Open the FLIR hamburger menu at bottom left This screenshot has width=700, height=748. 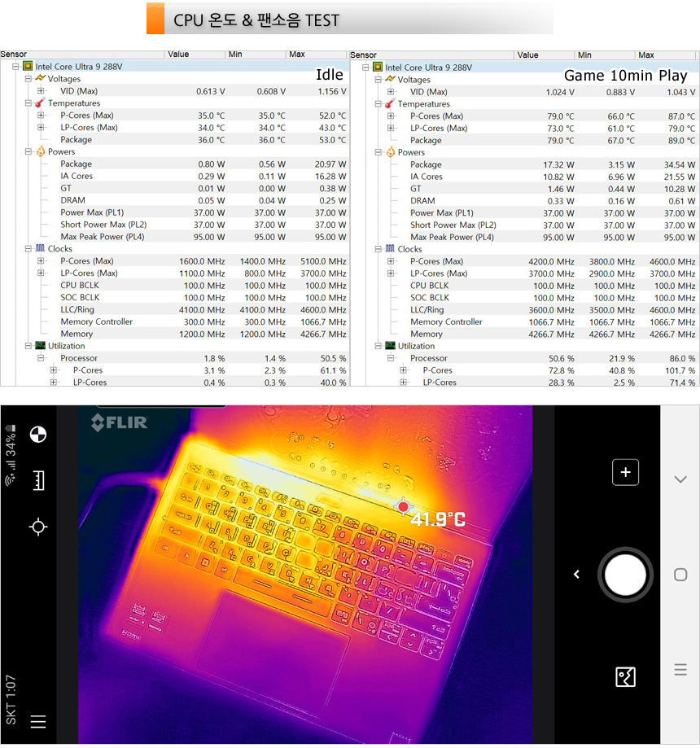click(37, 721)
